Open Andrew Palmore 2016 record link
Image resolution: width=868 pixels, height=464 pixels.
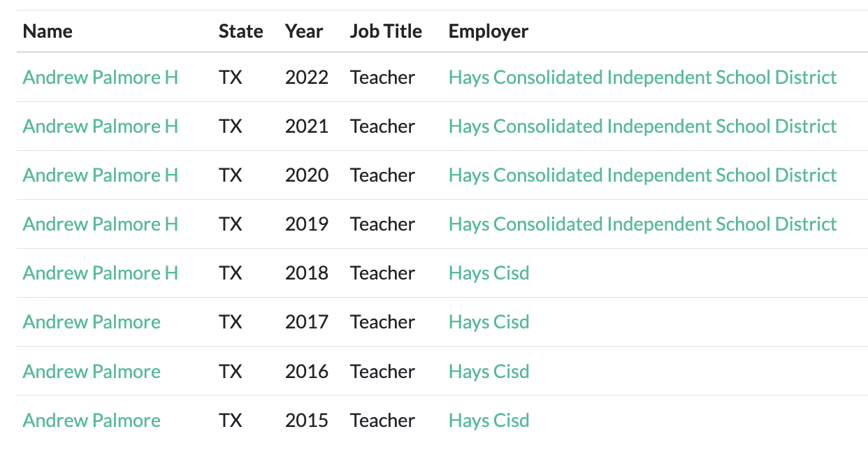tap(92, 372)
